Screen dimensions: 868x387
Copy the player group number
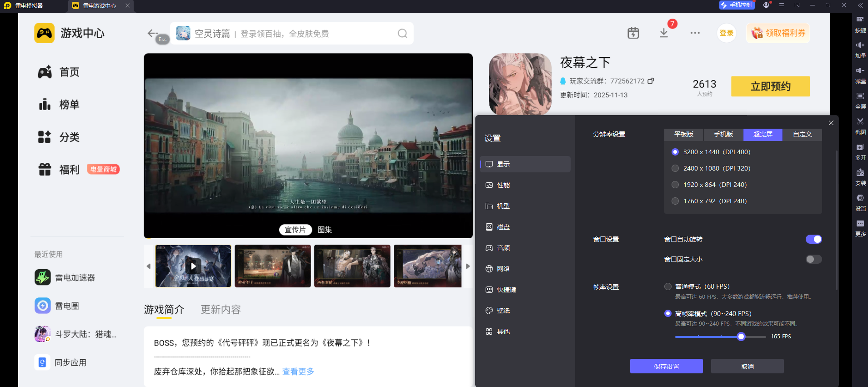tap(651, 81)
